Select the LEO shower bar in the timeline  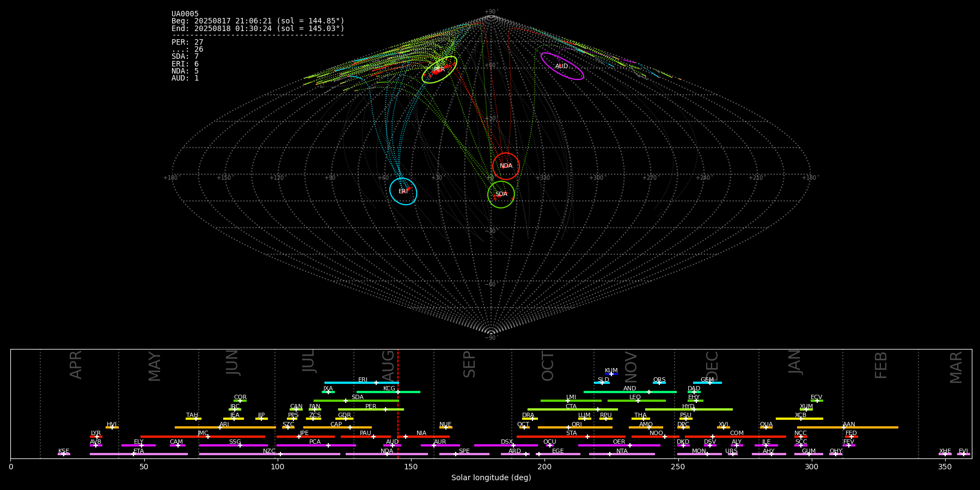tap(636, 401)
